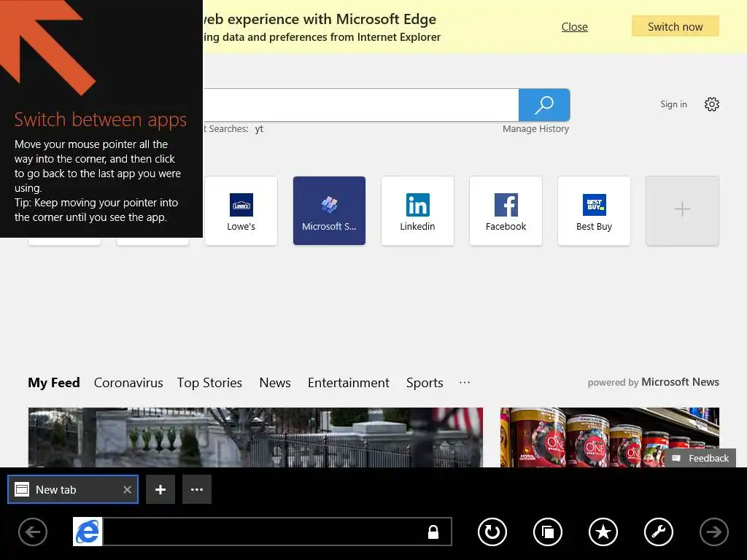The height and width of the screenshot is (560, 747).
Task: Select the Top Stories tab
Action: pos(209,383)
